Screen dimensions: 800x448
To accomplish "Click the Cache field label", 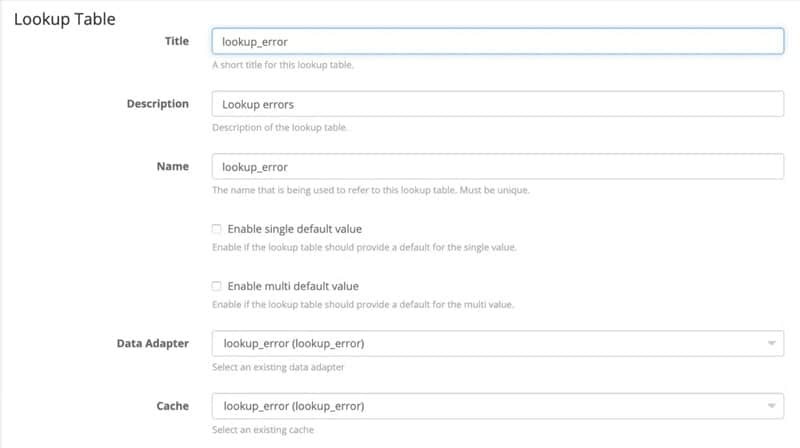I will point(173,406).
